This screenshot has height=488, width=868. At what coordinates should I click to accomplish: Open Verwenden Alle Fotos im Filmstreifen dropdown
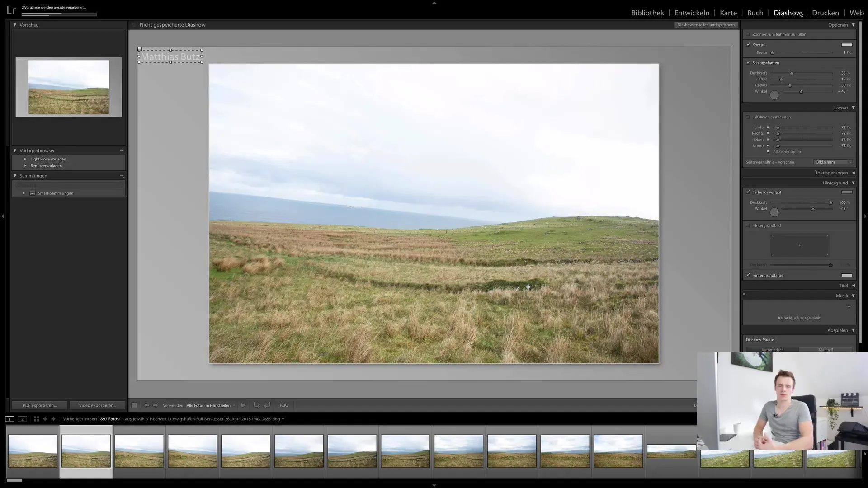pos(211,405)
